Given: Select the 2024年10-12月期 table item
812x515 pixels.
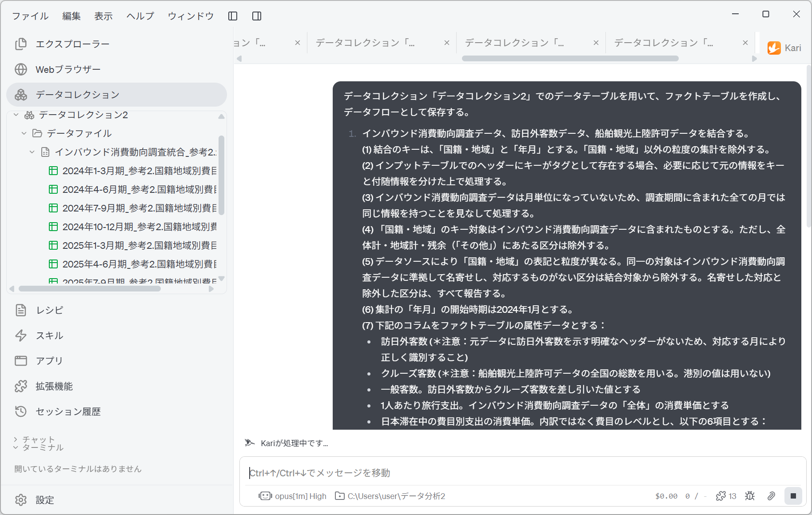Looking at the screenshot, I should [132, 227].
